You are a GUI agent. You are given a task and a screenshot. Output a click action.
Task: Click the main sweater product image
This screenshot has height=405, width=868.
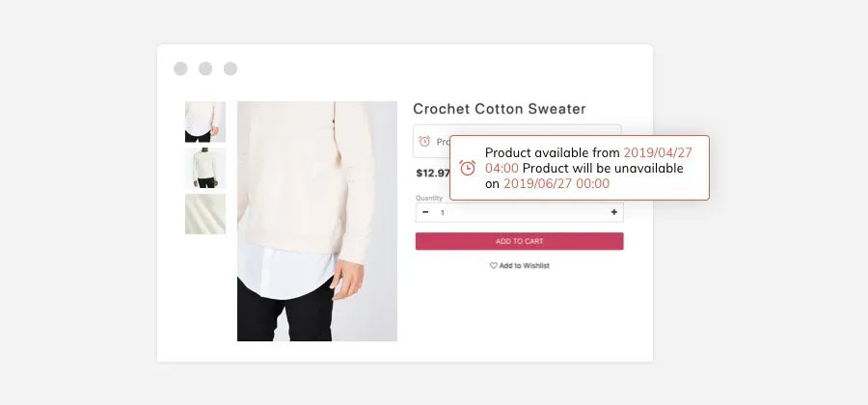(317, 222)
